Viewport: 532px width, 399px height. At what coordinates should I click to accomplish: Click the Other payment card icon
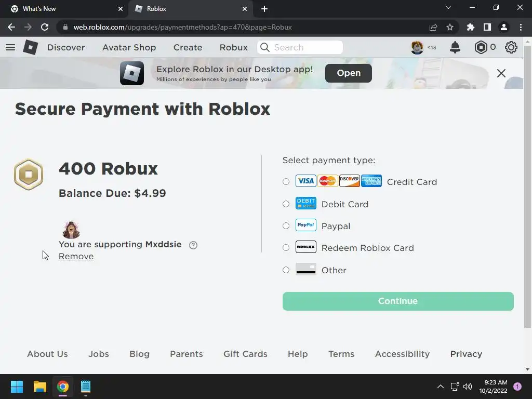[x=305, y=269]
